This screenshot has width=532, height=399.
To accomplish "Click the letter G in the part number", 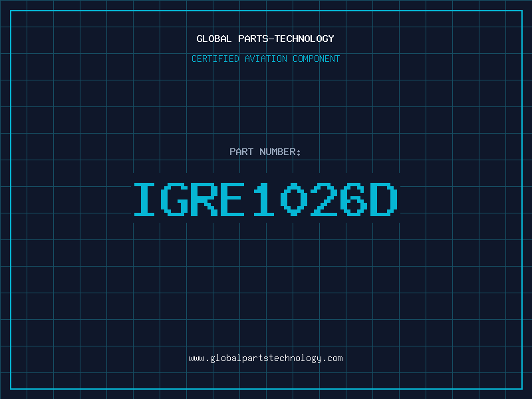I will [176, 199].
